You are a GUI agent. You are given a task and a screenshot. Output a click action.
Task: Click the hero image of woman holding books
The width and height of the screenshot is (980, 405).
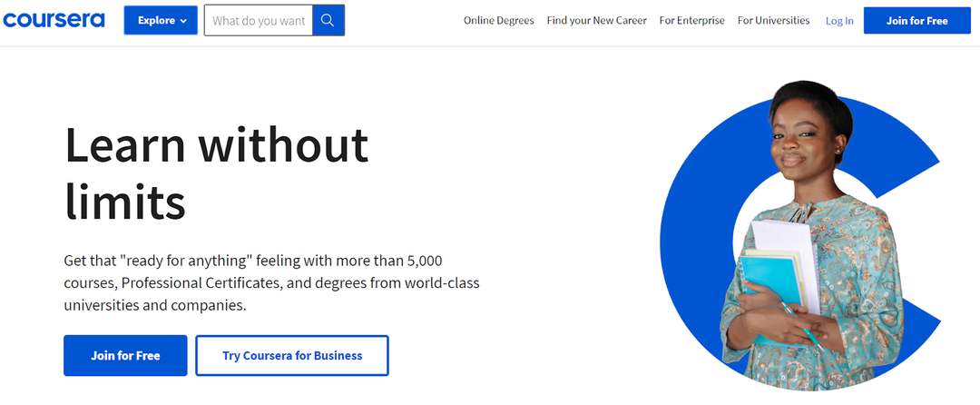pos(800,235)
